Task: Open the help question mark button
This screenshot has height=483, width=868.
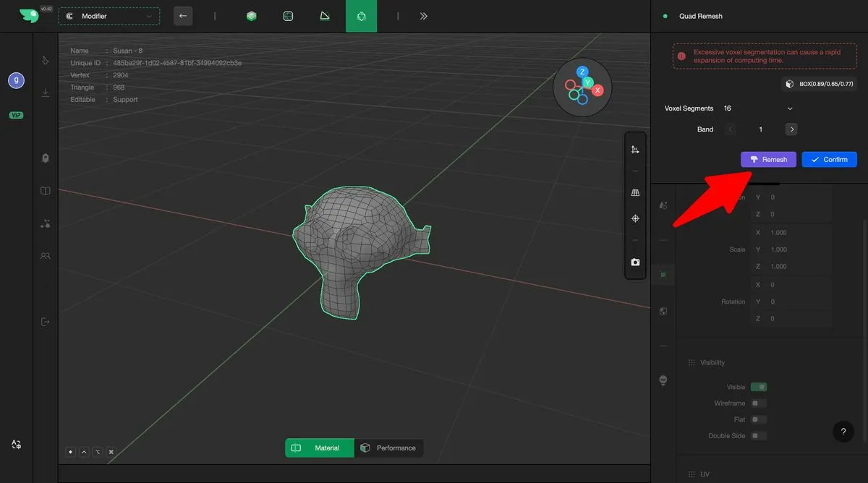Action: (x=843, y=432)
